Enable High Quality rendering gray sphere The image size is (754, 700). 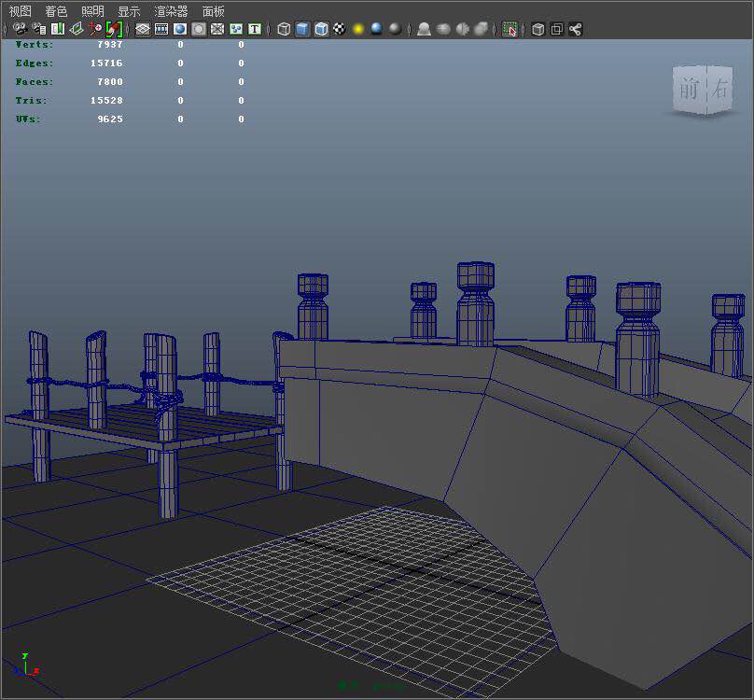point(396,29)
